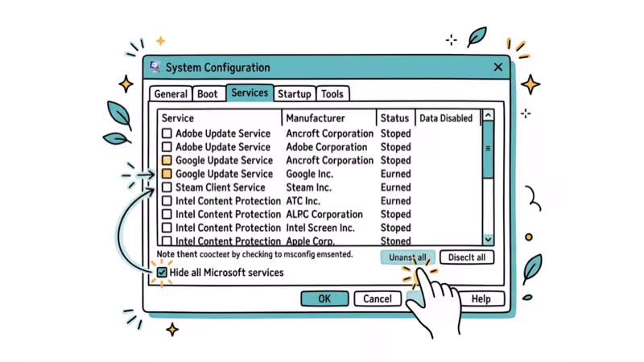Check Intel Content Protection by ALPC Corporation
Image resolution: width=644 pixels, height=362 pixels.
[167, 214]
